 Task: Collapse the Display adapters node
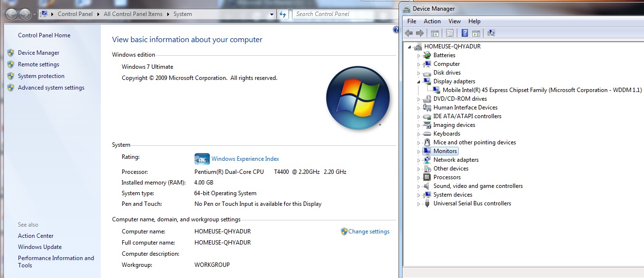click(419, 81)
